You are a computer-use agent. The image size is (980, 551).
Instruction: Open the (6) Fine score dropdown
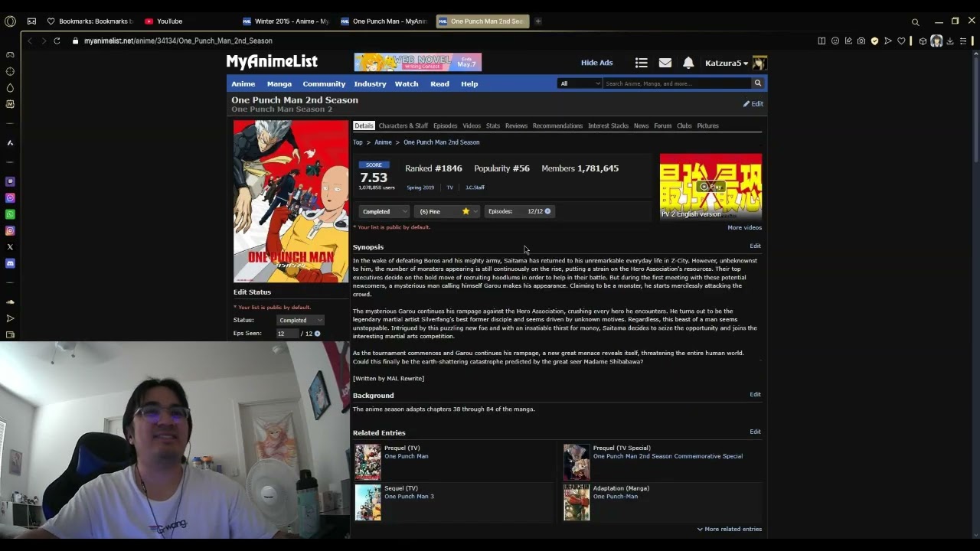[447, 211]
